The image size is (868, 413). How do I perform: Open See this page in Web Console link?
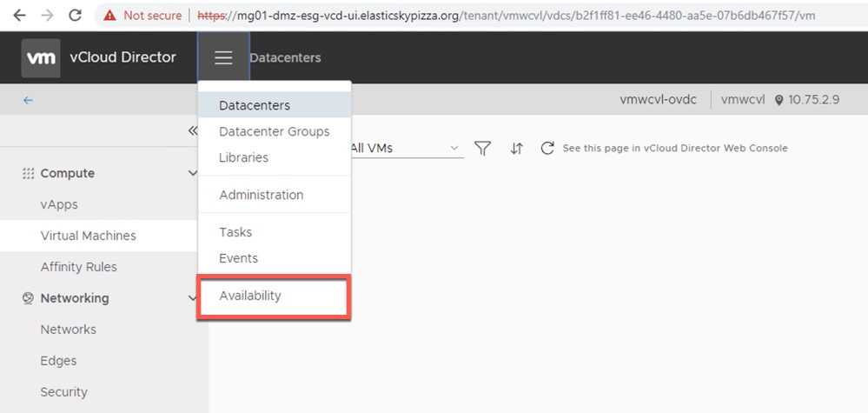(675, 148)
